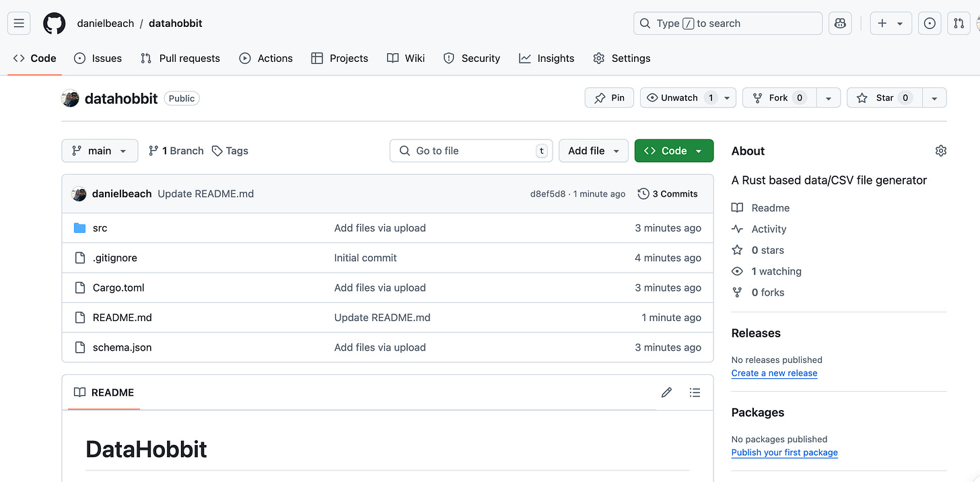The image size is (980, 482).
Task: Expand the fork options dropdown arrow
Action: pos(829,98)
